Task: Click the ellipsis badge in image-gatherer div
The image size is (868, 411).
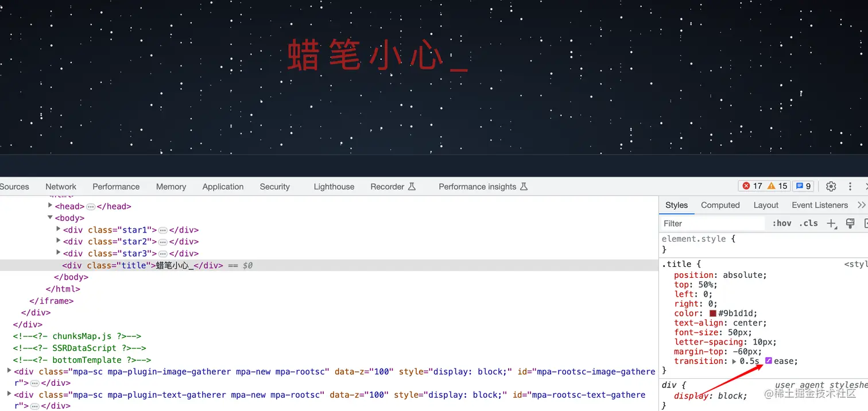Action: (34, 383)
